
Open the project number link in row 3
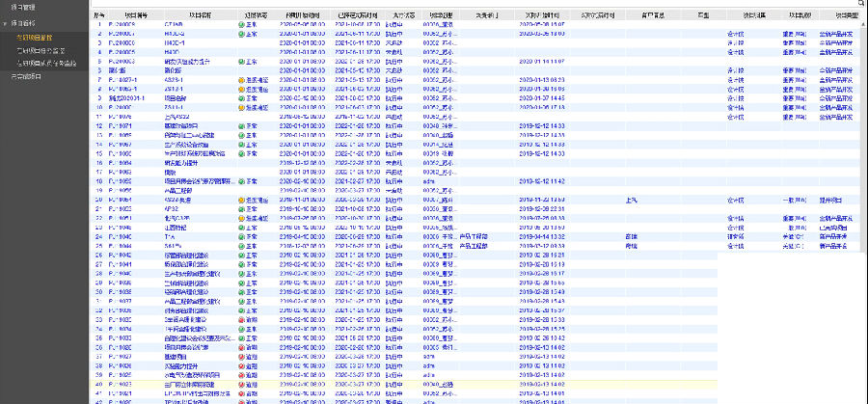pyautogui.click(x=122, y=42)
